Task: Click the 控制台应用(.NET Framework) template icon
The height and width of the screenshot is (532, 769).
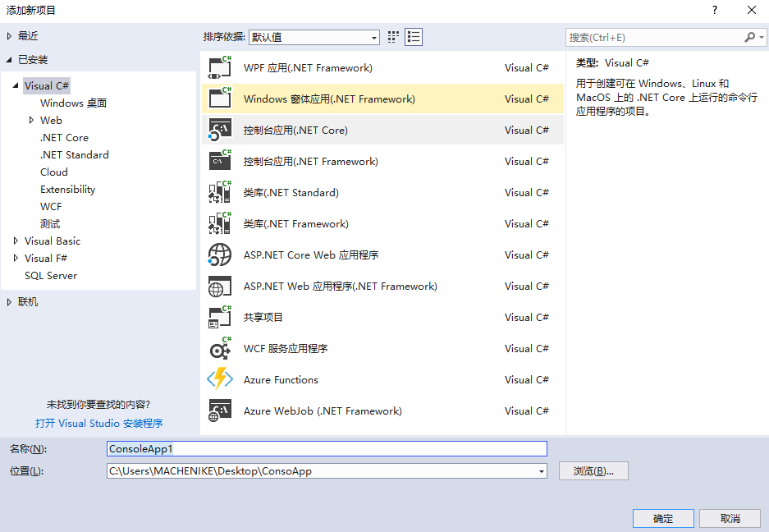Action: pyautogui.click(x=220, y=161)
